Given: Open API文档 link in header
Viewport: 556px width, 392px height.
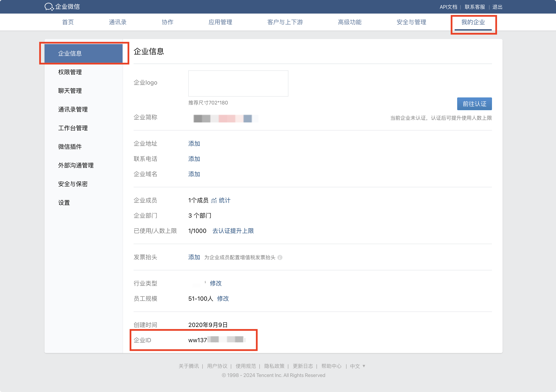Looking at the screenshot, I should 448,7.
